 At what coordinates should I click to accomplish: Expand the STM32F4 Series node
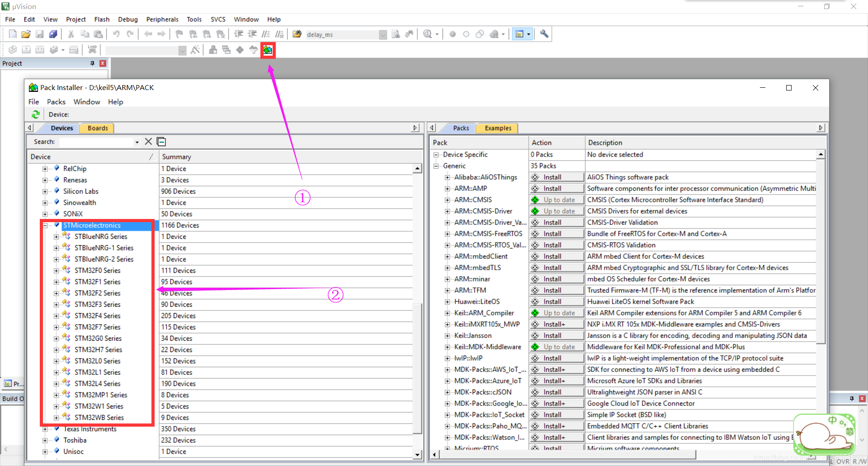tap(56, 316)
